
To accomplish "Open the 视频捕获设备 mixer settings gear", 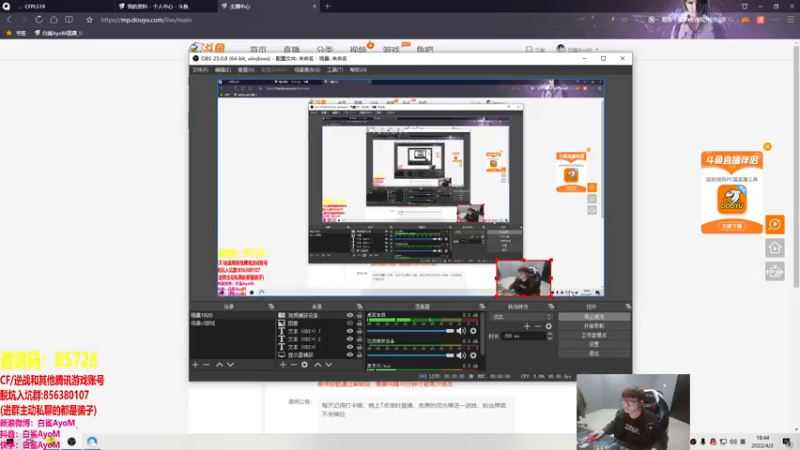I will click(x=473, y=355).
